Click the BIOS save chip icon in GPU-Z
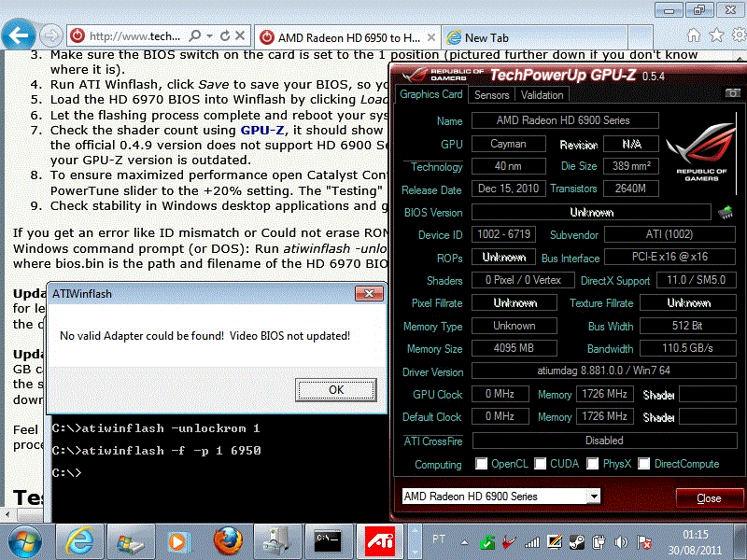The height and width of the screenshot is (560, 747). 726,212
